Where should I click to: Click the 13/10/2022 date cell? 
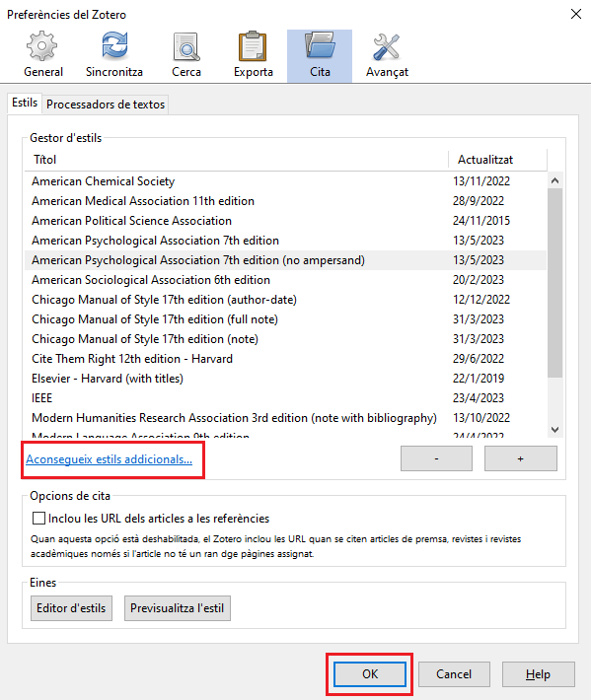click(x=481, y=418)
